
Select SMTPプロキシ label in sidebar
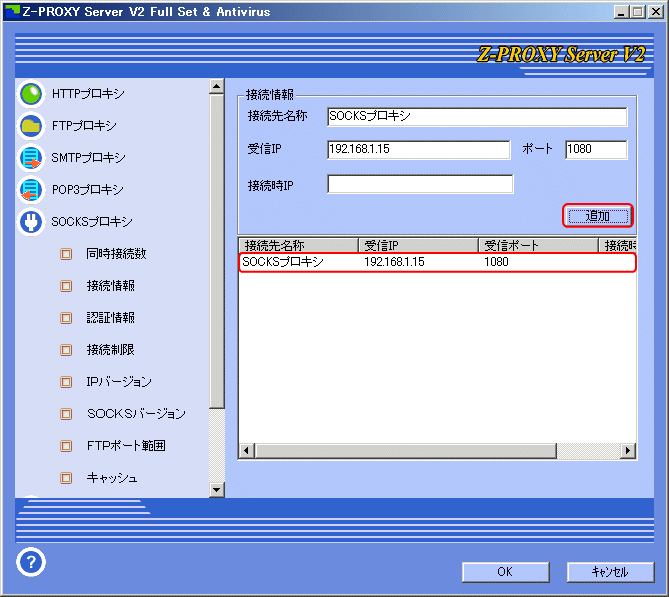click(88, 157)
